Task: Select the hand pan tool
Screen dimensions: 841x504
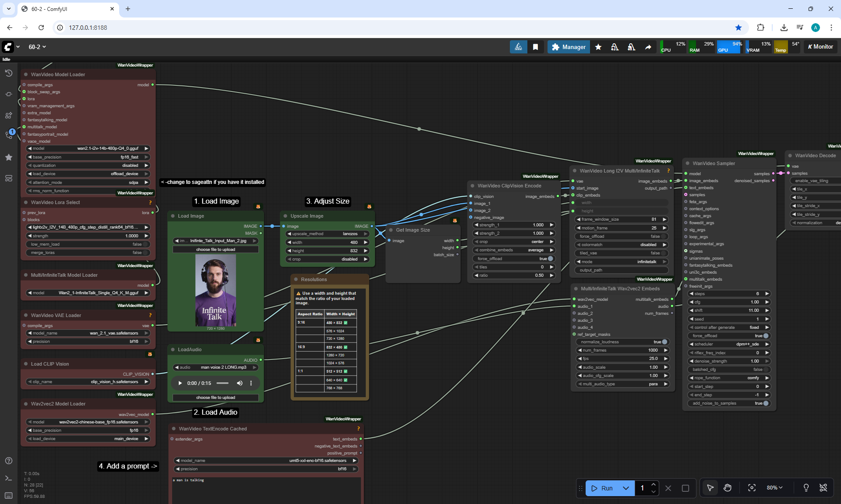Action: pos(728,488)
